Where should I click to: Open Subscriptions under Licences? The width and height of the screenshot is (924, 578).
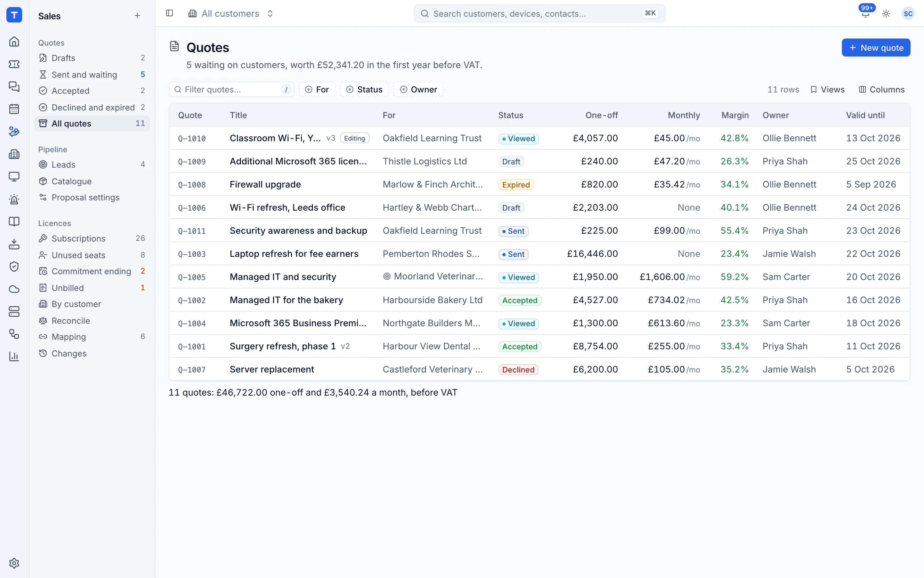(x=92, y=238)
